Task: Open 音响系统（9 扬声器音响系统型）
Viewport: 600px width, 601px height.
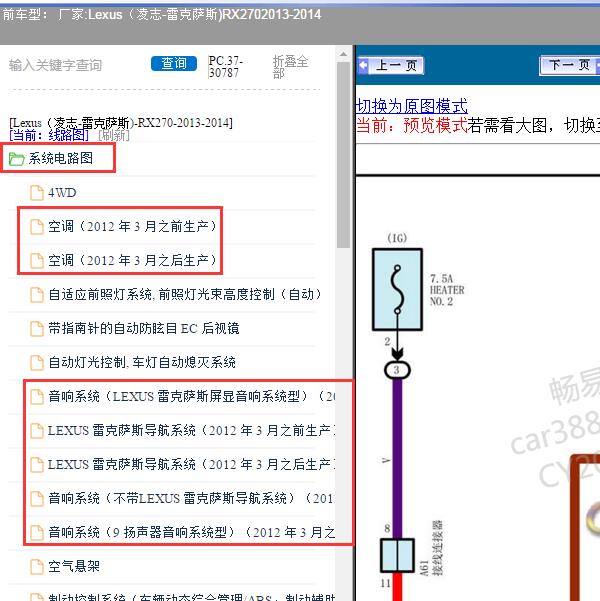Action: pyautogui.click(x=192, y=532)
